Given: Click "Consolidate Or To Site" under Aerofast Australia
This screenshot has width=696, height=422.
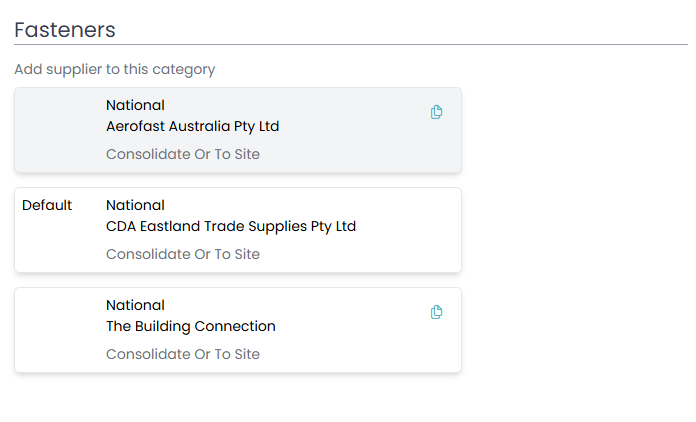Looking at the screenshot, I should [183, 155].
